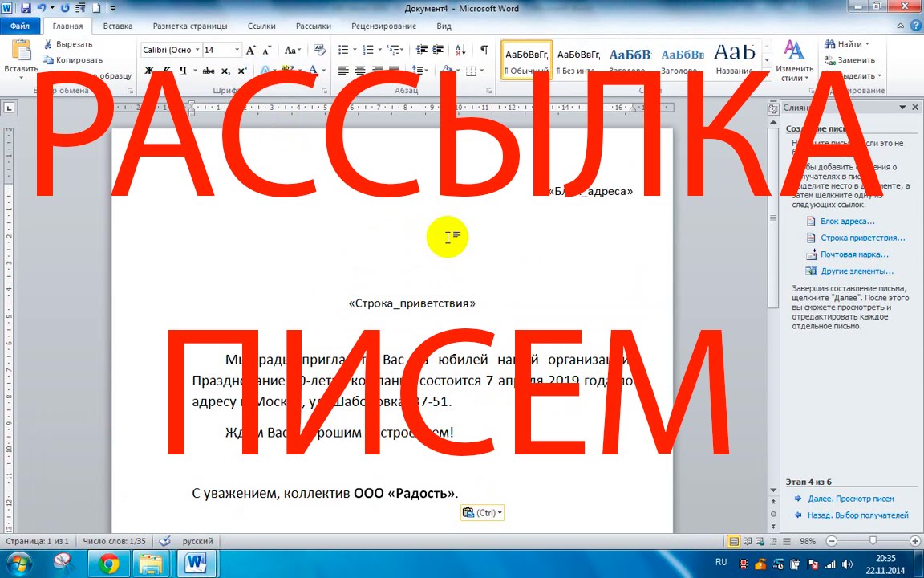Open the File (Файл) tab
This screenshot has width=924, height=578.
[20, 26]
